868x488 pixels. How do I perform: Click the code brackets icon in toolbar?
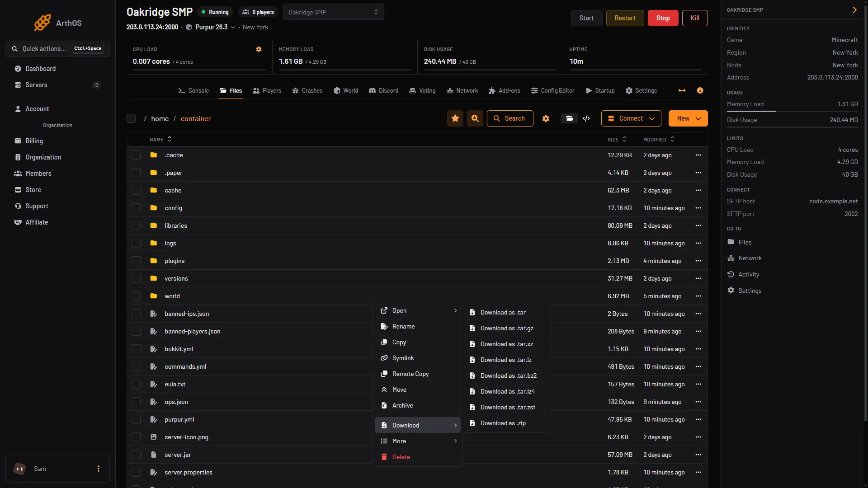pos(586,118)
